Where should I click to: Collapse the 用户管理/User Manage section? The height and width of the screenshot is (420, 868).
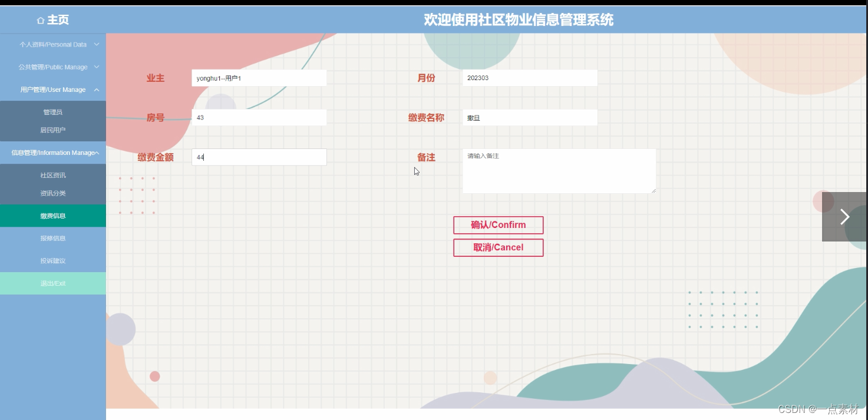(53, 90)
